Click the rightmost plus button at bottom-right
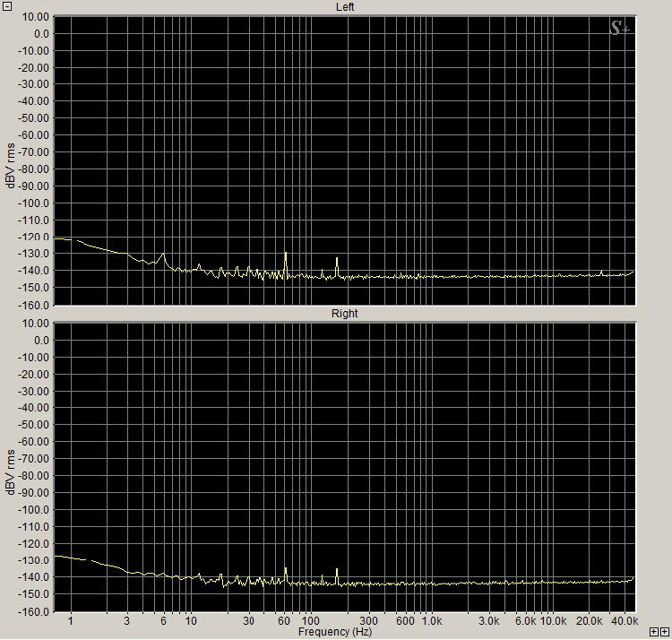This screenshot has width=672, height=640. coord(664,631)
